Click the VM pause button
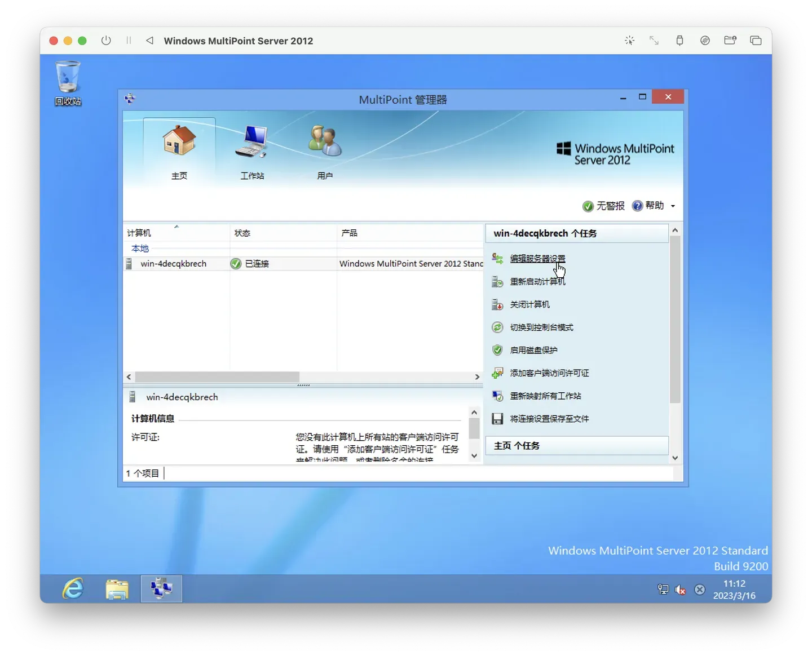Screen dimensions: 812x656 (129, 41)
